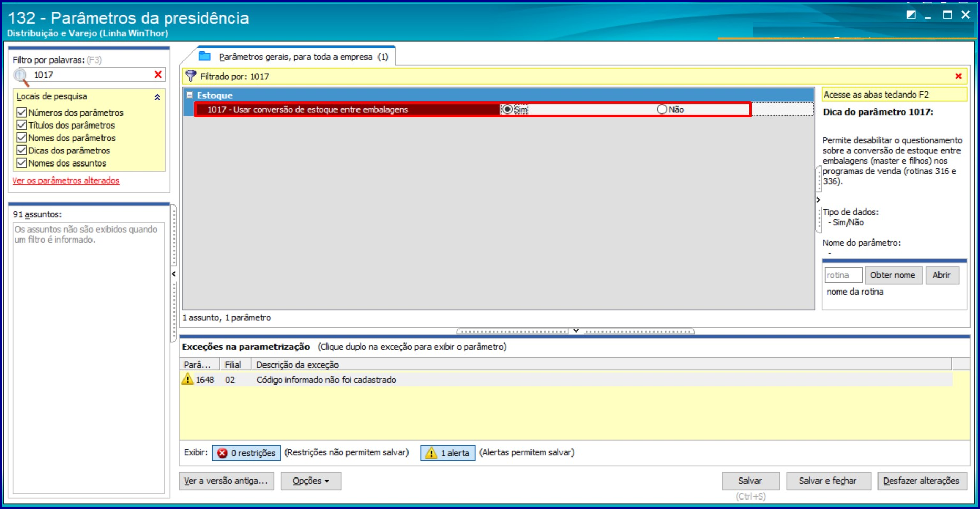Toggle the '0 restrições' filter button
Viewport: 980px width, 509px height.
[x=247, y=453]
